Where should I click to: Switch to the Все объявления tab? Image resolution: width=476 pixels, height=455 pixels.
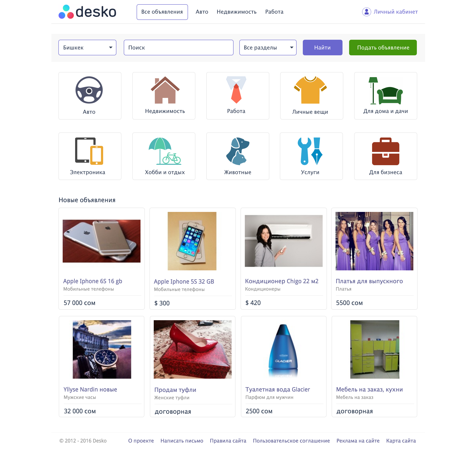tap(162, 12)
